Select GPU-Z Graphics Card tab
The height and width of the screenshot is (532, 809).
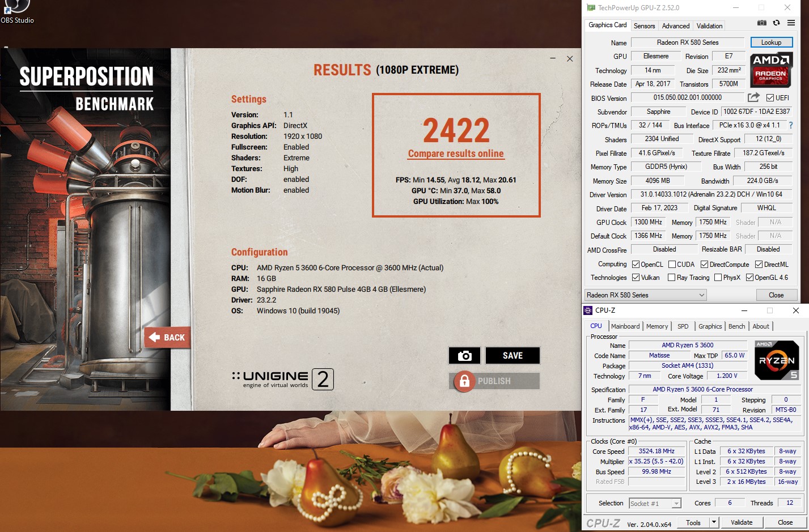[x=608, y=25]
